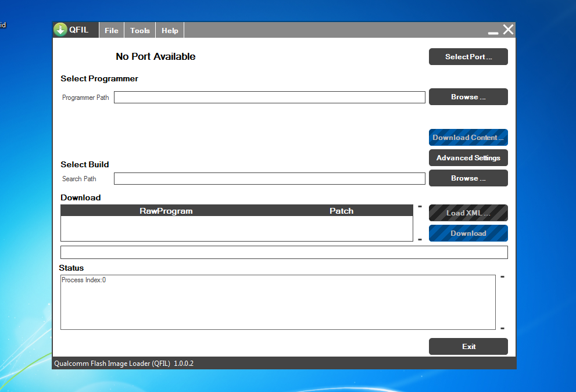Click inside the Status log box
Image resolution: width=576 pixels, height=392 pixels.
[x=278, y=302]
